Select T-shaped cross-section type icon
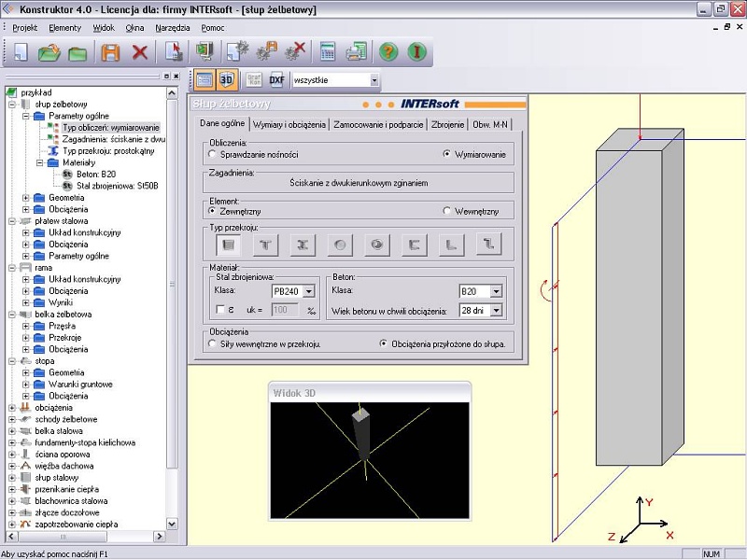The image size is (747, 560). pos(266,245)
